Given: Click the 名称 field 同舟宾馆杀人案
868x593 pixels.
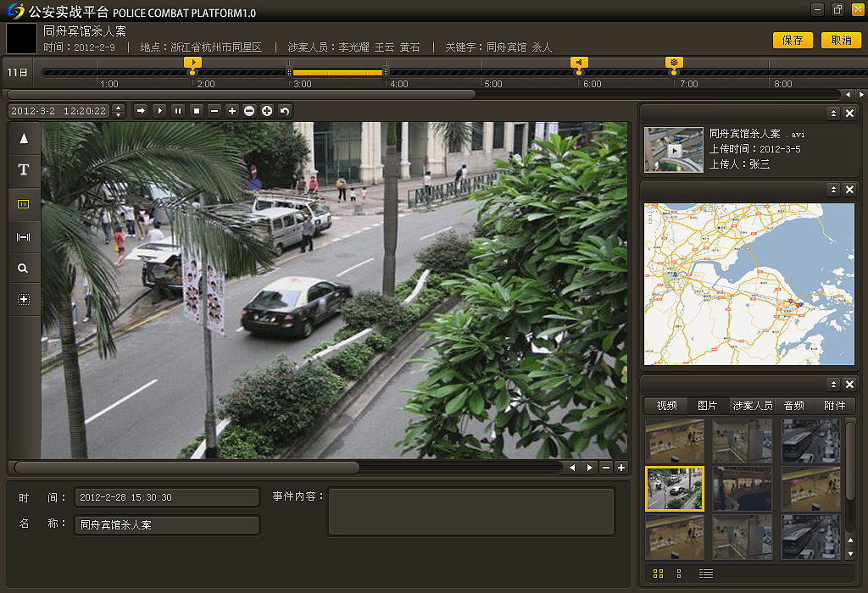Looking at the screenshot, I should [x=167, y=525].
